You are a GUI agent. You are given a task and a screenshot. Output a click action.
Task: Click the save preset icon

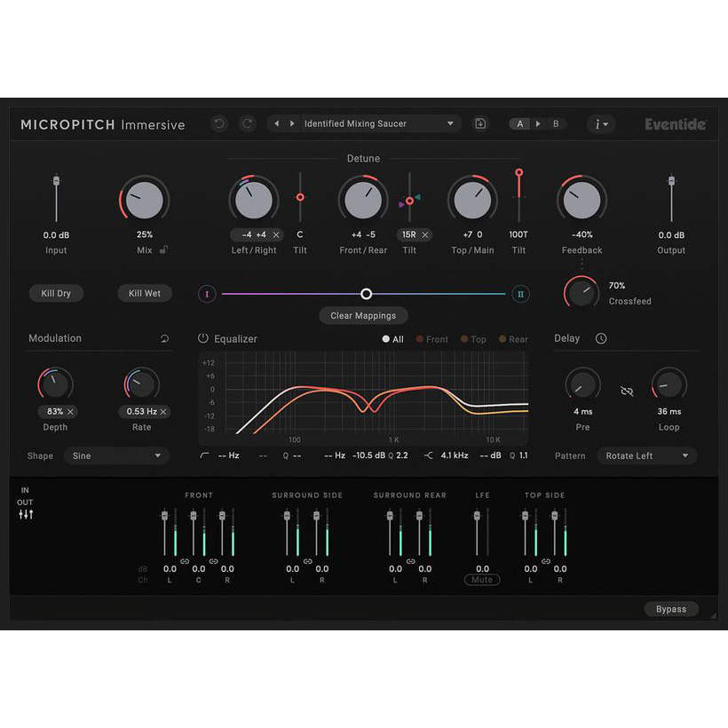480,123
